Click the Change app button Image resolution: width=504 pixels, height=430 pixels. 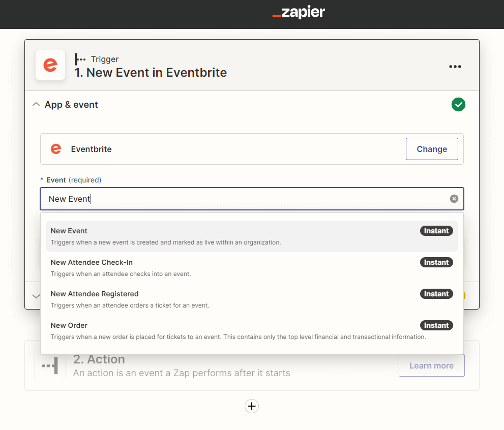(432, 149)
